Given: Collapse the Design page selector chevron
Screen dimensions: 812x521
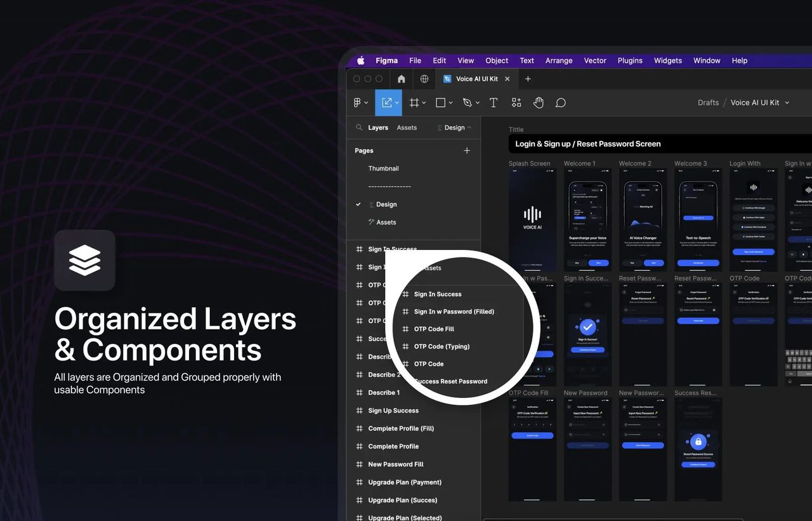Looking at the screenshot, I should (x=469, y=128).
